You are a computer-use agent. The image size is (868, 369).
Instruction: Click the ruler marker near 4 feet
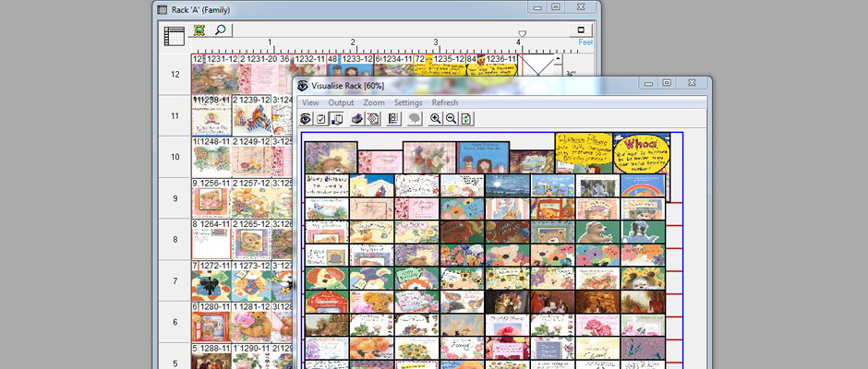click(x=523, y=33)
